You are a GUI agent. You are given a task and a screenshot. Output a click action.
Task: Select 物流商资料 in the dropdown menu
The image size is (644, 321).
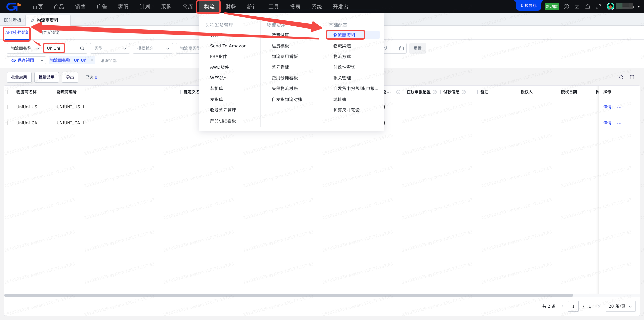coord(344,35)
